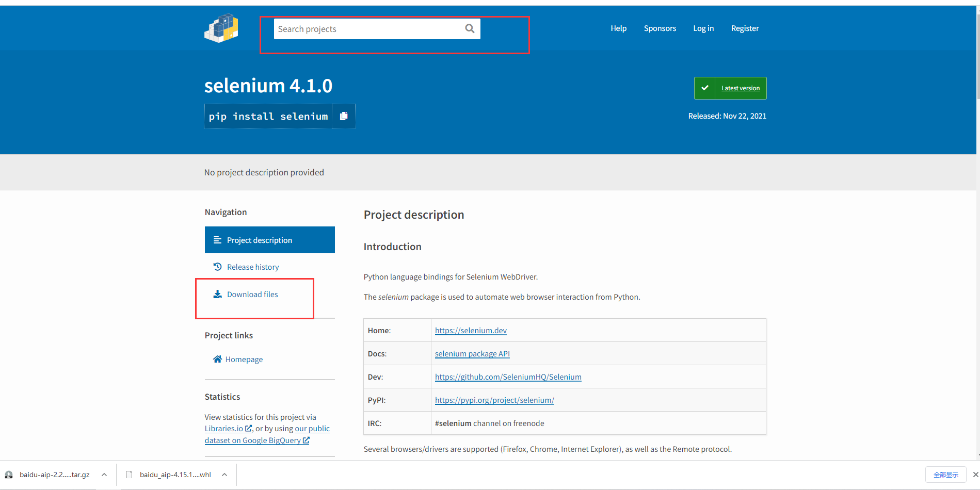Viewport: 980px width, 490px height.
Task: Open the selenium package API link
Action: pos(472,353)
